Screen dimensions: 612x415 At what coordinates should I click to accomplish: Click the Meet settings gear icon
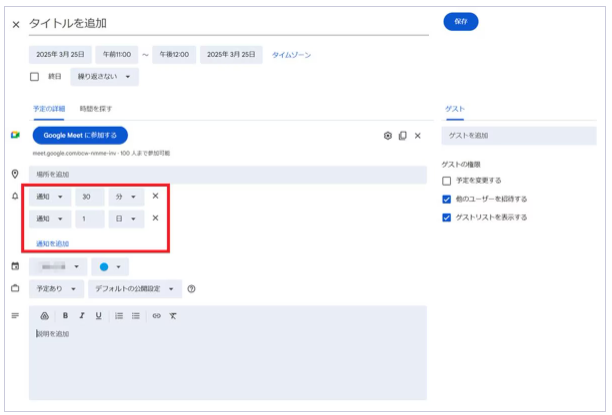coord(388,135)
